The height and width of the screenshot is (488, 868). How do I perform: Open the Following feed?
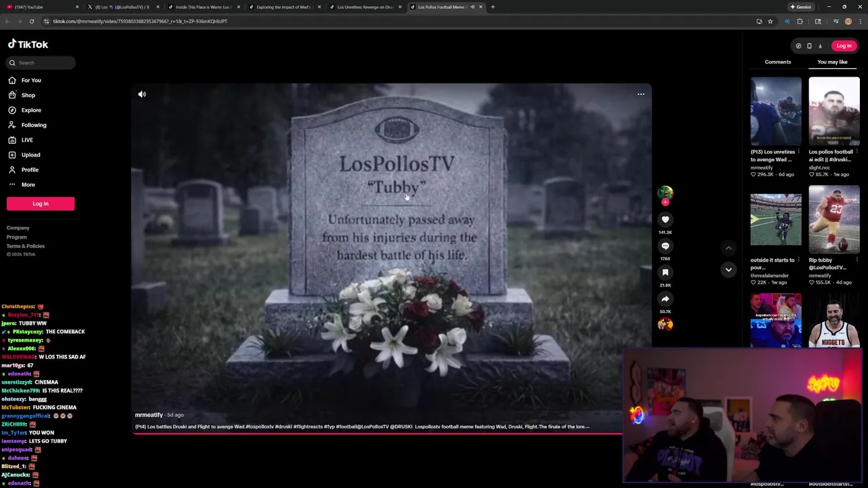(27, 125)
